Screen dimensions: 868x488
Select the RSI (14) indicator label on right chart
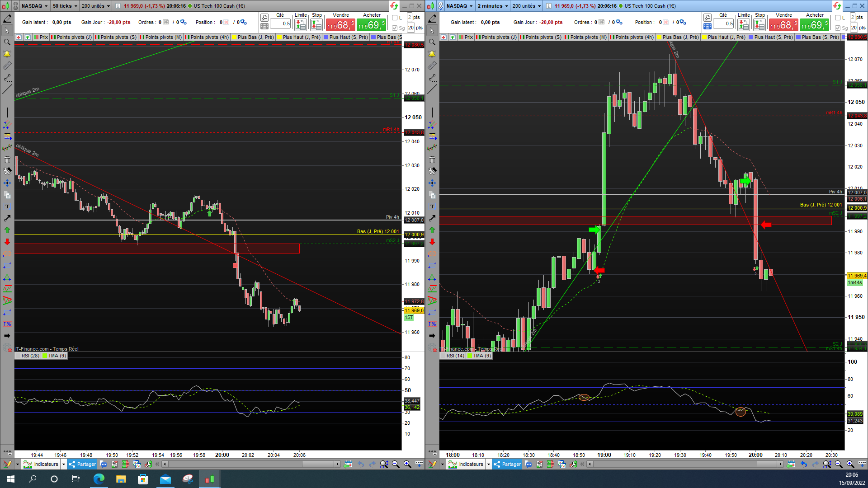[x=455, y=356]
